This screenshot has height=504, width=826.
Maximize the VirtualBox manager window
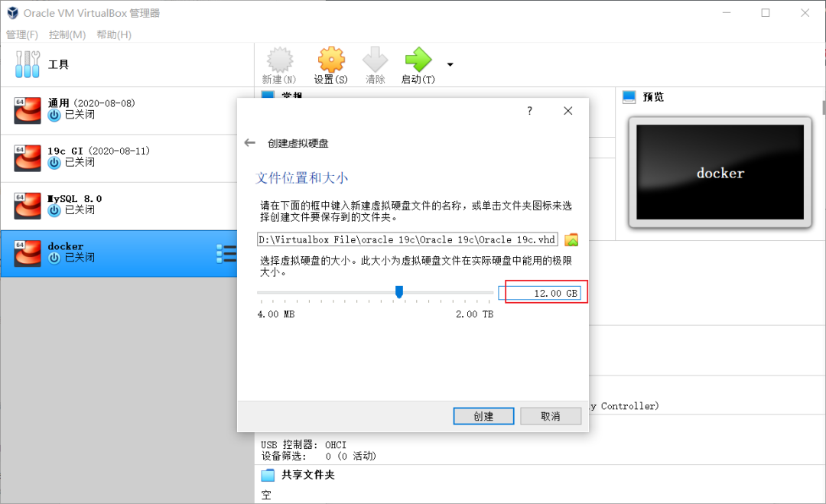[x=766, y=13]
